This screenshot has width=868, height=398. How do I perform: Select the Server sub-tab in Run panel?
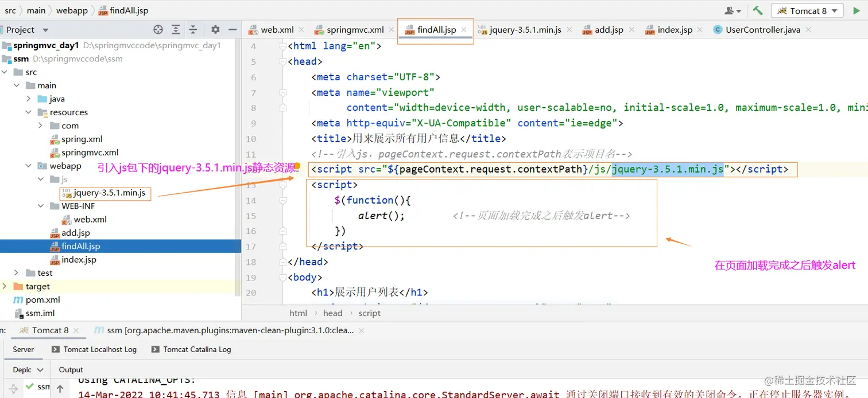click(x=24, y=349)
